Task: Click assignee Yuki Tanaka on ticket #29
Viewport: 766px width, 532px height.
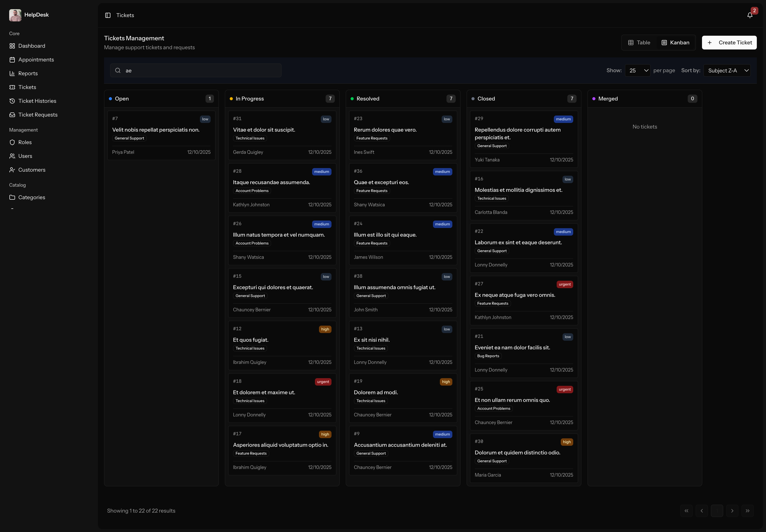Action: pos(487,160)
